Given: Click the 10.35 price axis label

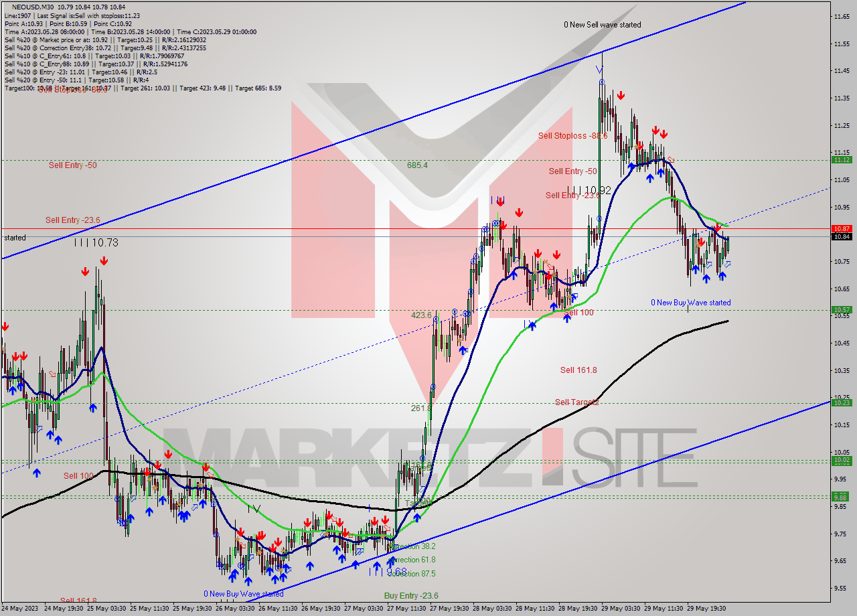Looking at the screenshot, I should (x=842, y=370).
